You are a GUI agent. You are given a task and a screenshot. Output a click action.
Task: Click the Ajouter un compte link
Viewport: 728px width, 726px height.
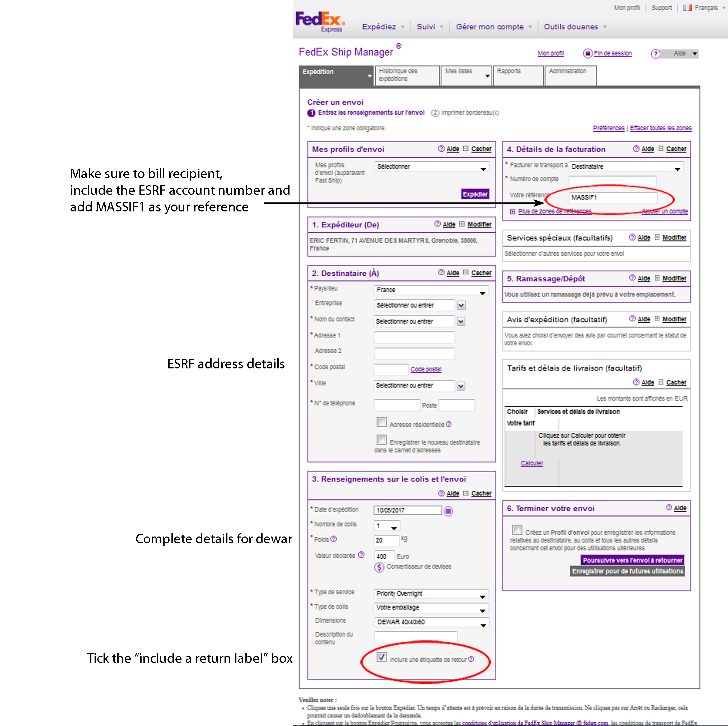664,211
